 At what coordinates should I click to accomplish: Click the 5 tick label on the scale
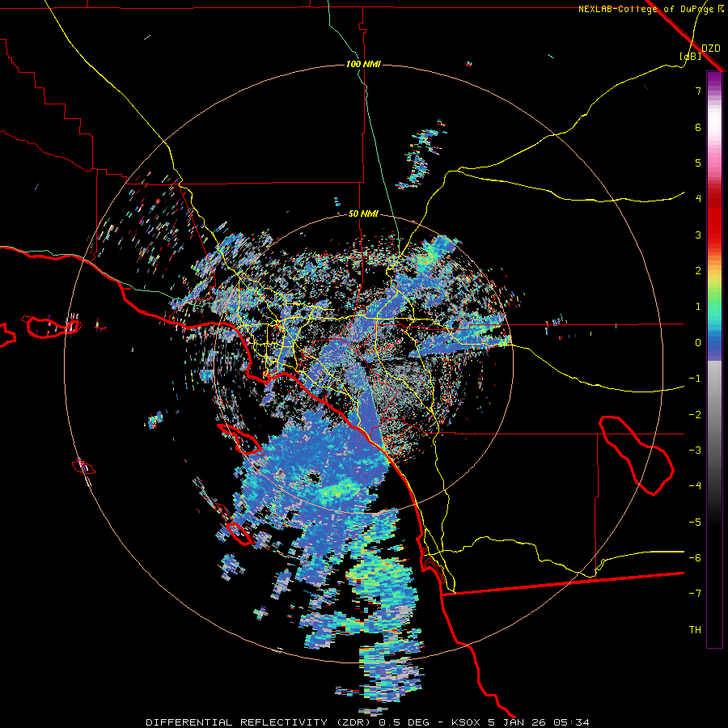(698, 163)
